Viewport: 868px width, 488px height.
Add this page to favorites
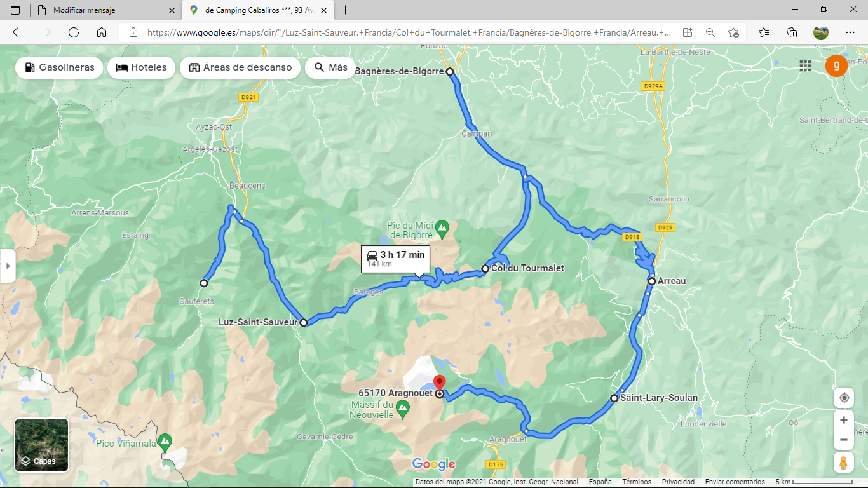tap(734, 32)
